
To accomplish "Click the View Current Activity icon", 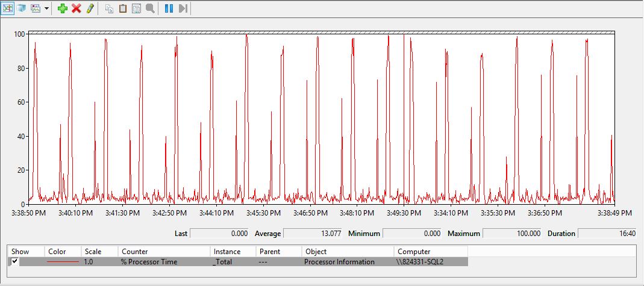I will click(8, 8).
